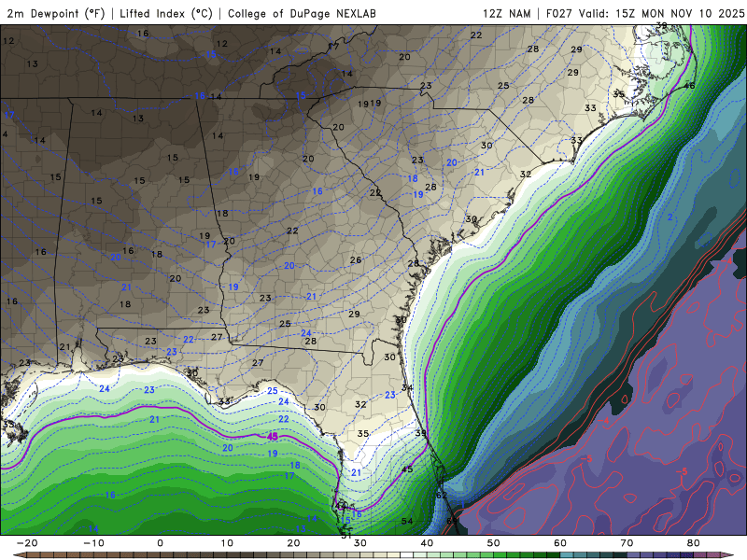
Task: Click the -10 label on the color scale
Action: (x=93, y=543)
